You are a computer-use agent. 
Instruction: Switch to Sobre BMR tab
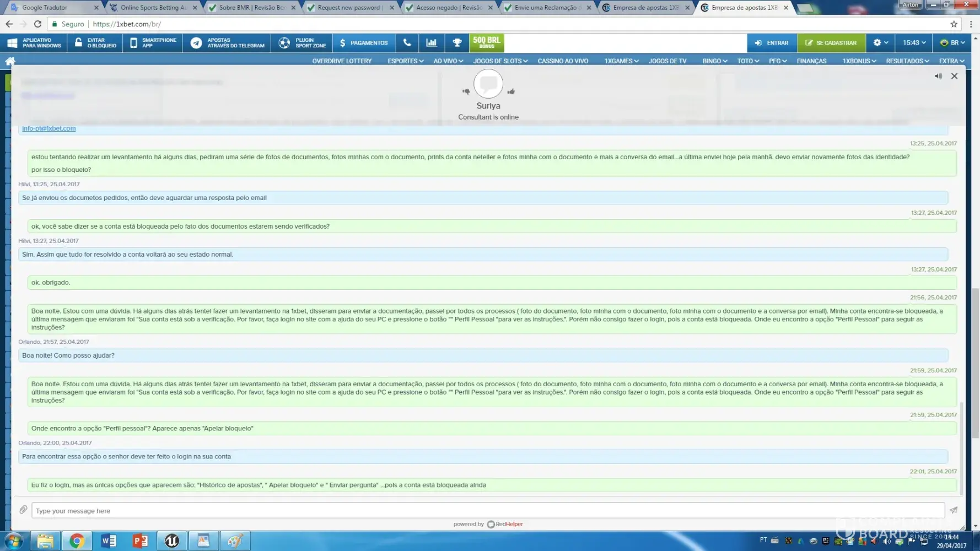[x=251, y=8]
